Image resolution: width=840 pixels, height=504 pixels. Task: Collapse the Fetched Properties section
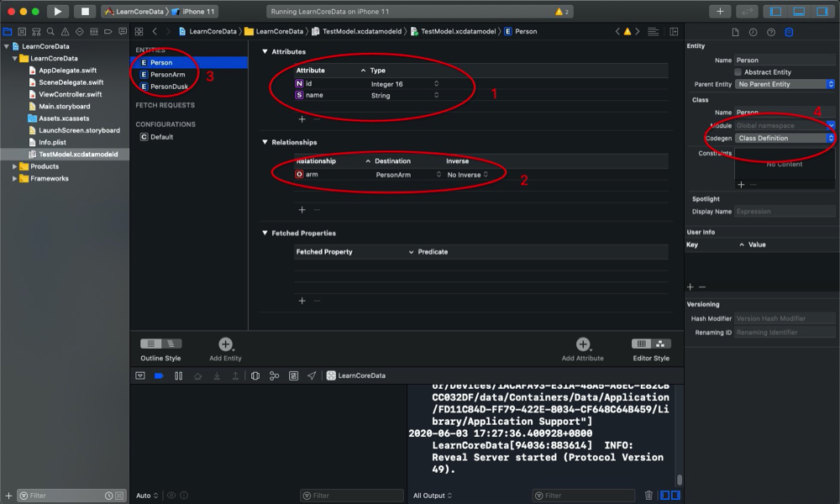click(265, 233)
